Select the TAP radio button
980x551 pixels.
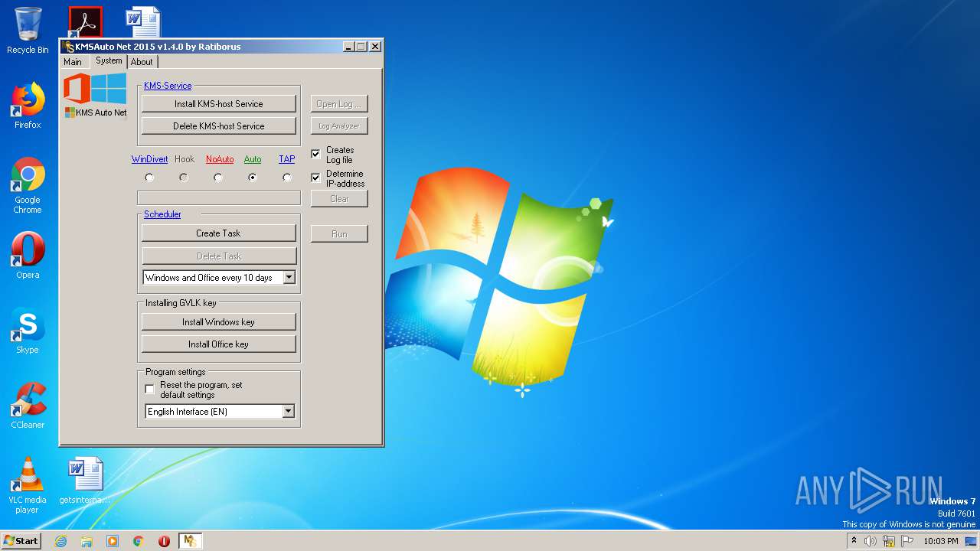click(287, 178)
